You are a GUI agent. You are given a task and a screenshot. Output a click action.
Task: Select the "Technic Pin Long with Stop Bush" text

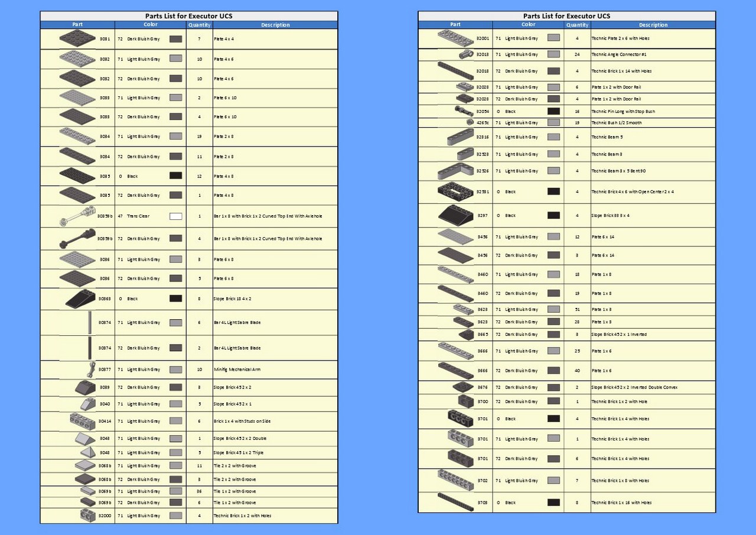tap(623, 111)
